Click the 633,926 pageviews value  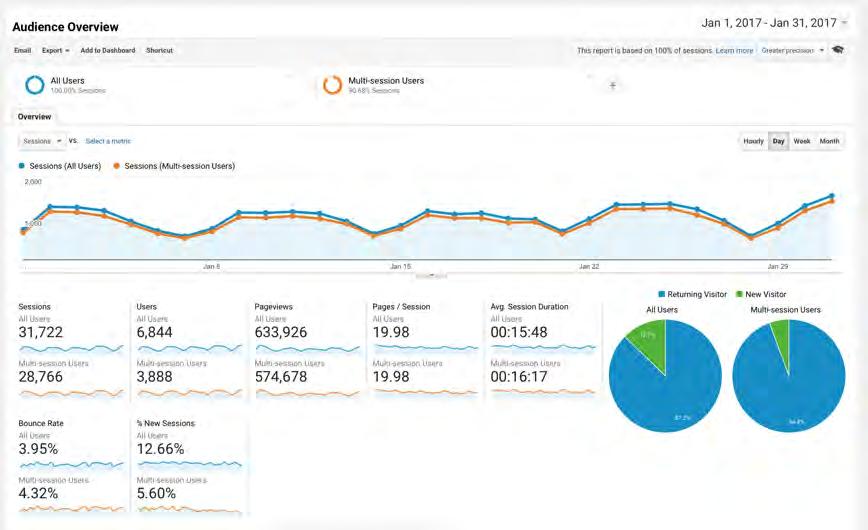pyautogui.click(x=281, y=332)
